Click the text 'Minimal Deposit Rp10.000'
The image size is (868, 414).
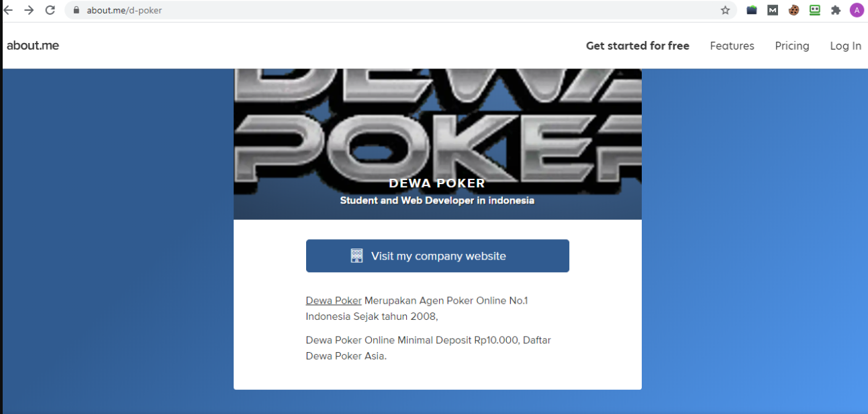[x=459, y=340]
